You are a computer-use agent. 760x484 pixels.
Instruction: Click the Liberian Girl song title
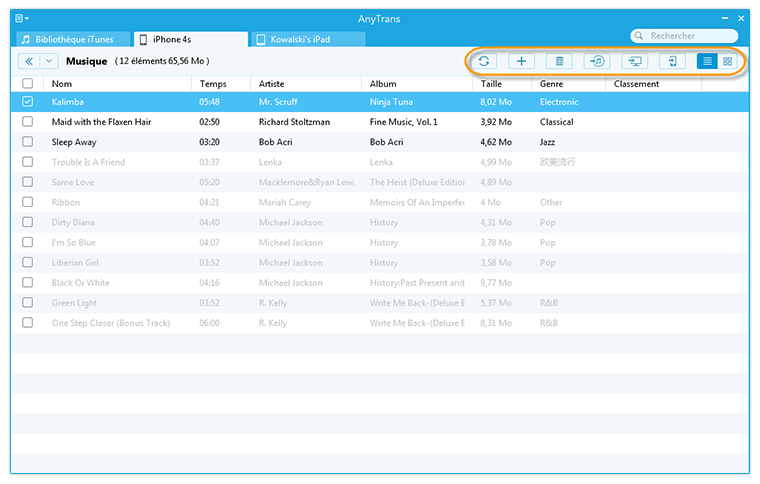coord(75,263)
